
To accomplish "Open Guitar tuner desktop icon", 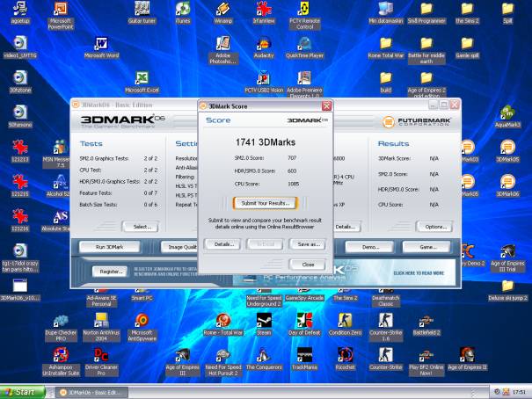I will (x=142, y=13).
